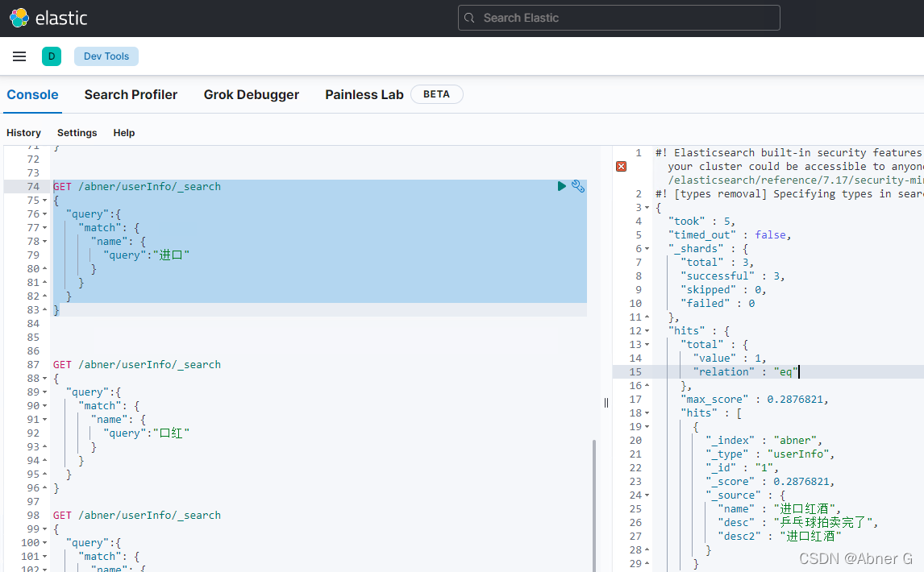
Task: Click the query value "口红" on line 92
Action: click(172, 433)
